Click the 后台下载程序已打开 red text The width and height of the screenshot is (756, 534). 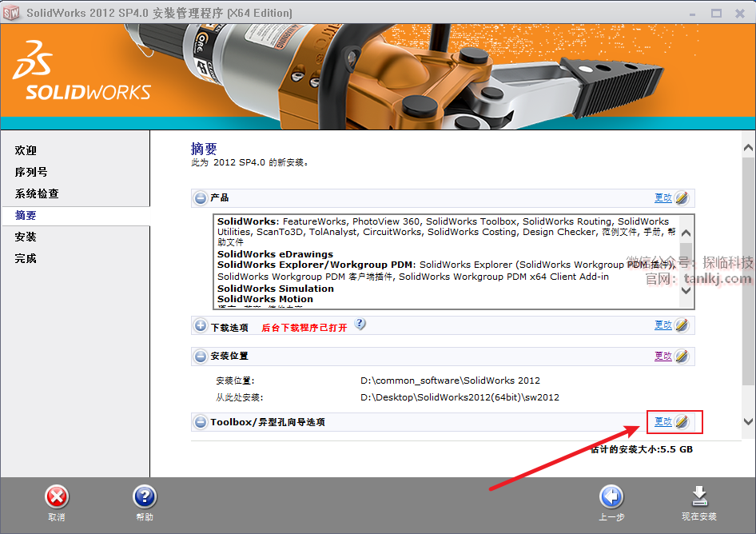(x=304, y=328)
